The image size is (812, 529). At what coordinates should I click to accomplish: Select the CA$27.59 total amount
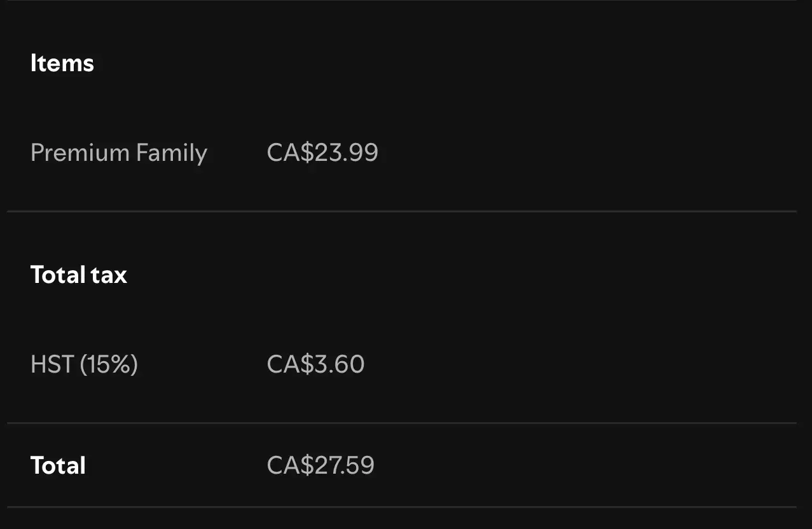pyautogui.click(x=320, y=465)
